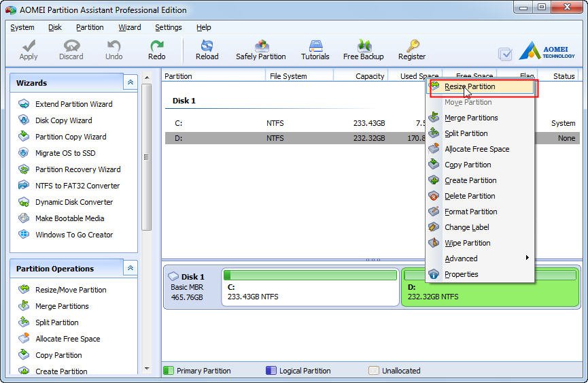Select the D: 232.32GB disk map block
Image resolution: width=588 pixels, height=383 pixels.
(x=491, y=288)
